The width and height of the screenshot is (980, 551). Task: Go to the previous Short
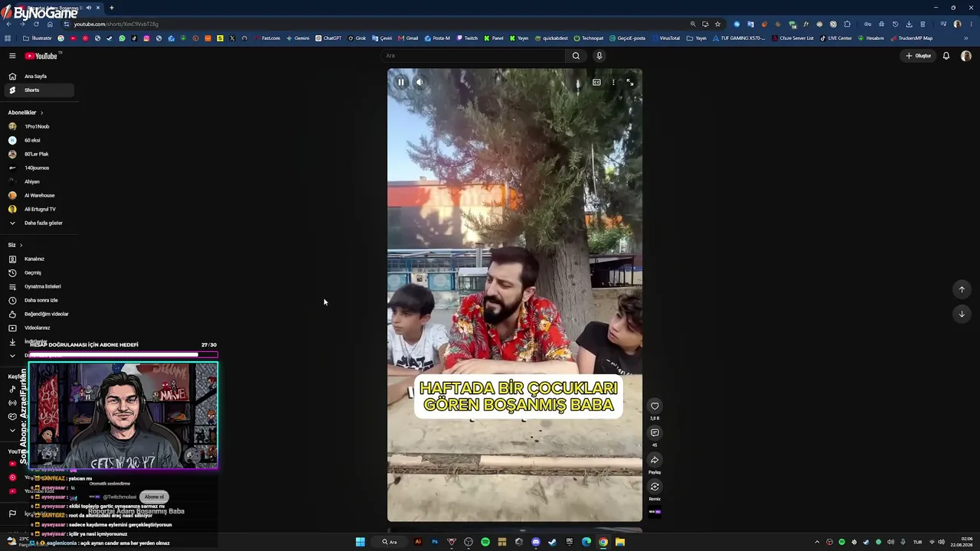coord(962,289)
